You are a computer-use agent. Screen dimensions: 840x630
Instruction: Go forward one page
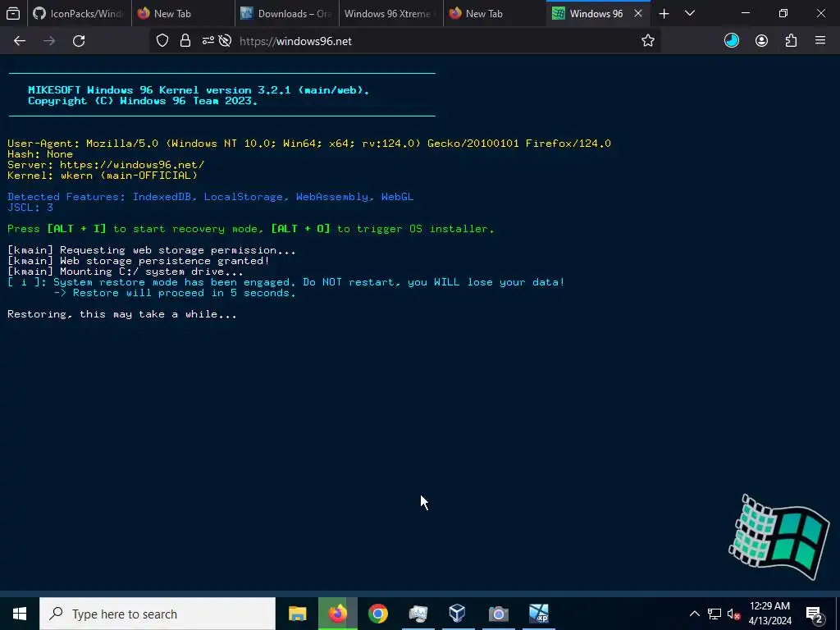click(49, 41)
